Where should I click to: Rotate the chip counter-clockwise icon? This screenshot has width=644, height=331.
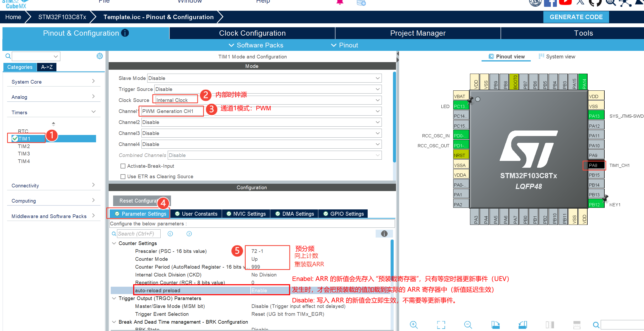(x=523, y=325)
